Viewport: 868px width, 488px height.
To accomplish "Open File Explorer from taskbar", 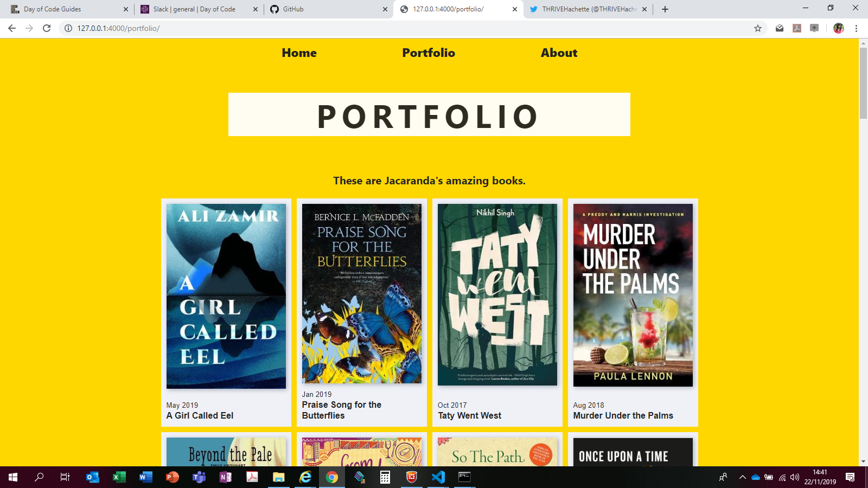I will pyautogui.click(x=278, y=477).
